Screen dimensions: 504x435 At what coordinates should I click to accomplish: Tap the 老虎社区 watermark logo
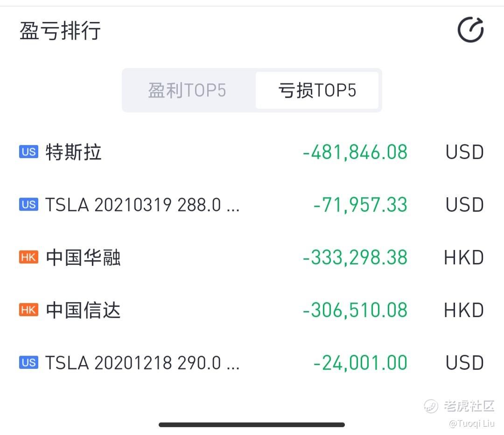(459, 406)
